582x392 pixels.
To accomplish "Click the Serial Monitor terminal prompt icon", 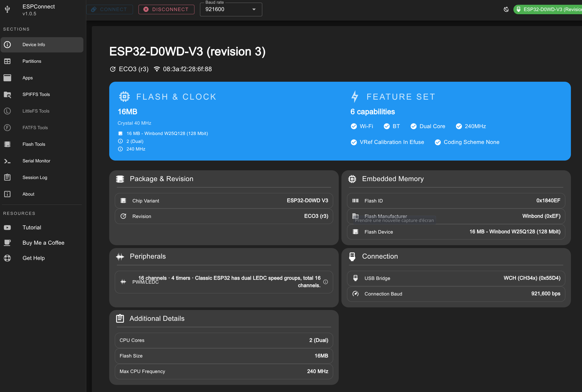I will [x=7, y=161].
